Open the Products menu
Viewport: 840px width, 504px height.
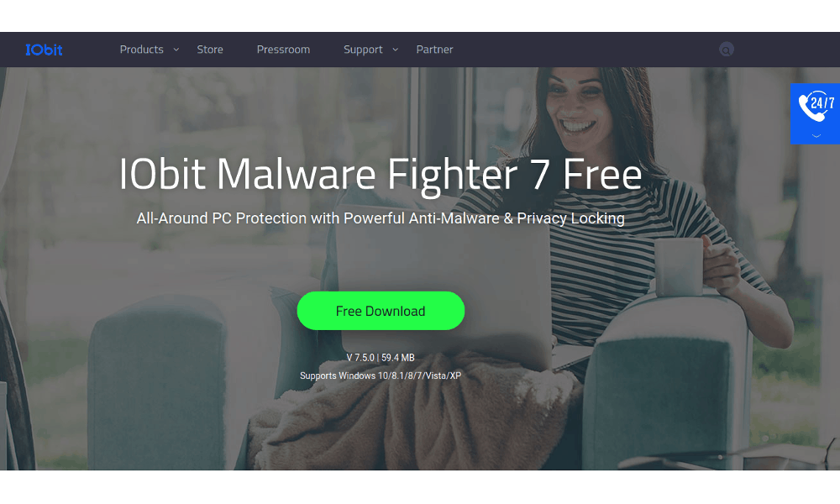(x=141, y=50)
